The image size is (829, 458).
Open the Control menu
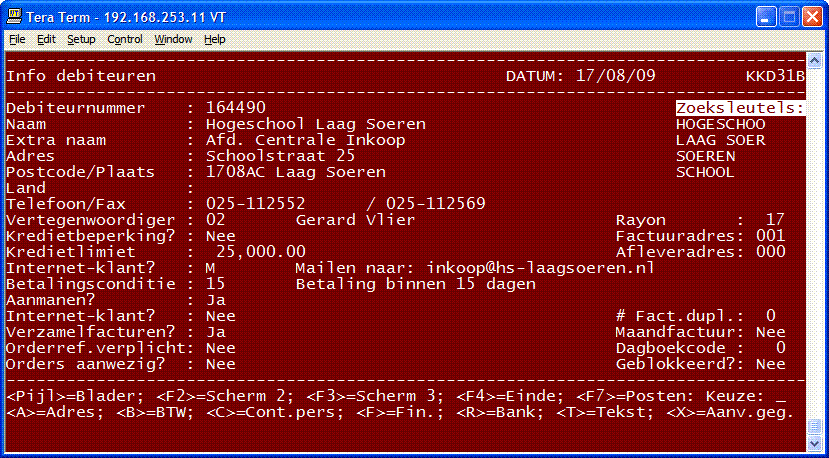125,39
